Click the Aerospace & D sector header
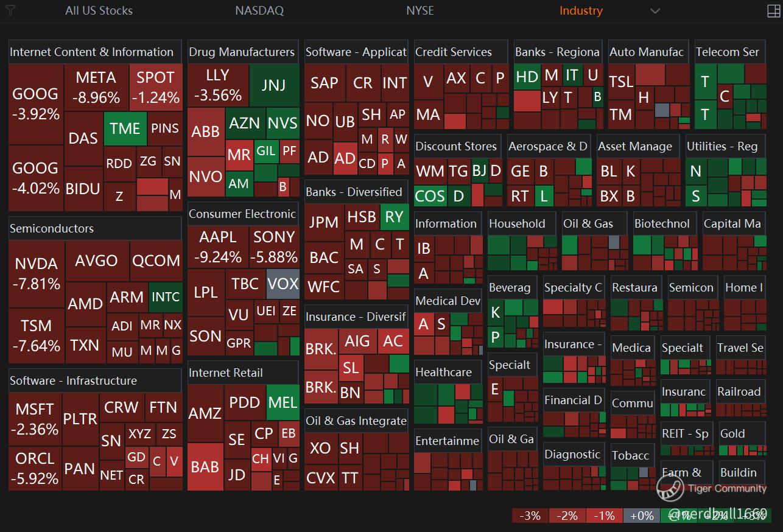 point(549,146)
